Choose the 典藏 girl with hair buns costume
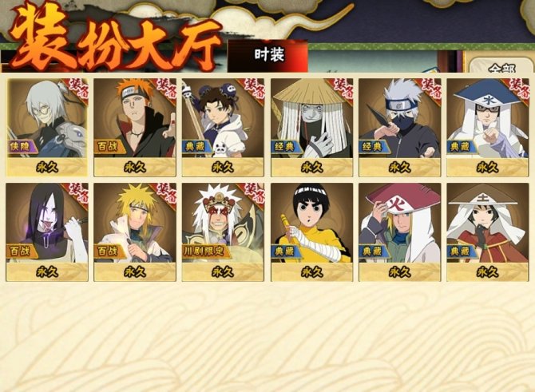 pyautogui.click(x=223, y=127)
